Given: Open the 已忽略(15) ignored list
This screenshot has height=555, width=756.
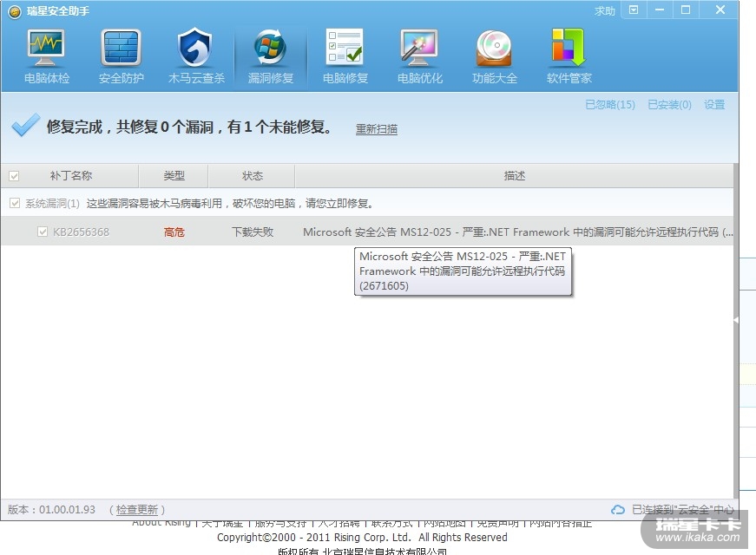Looking at the screenshot, I should click(610, 105).
